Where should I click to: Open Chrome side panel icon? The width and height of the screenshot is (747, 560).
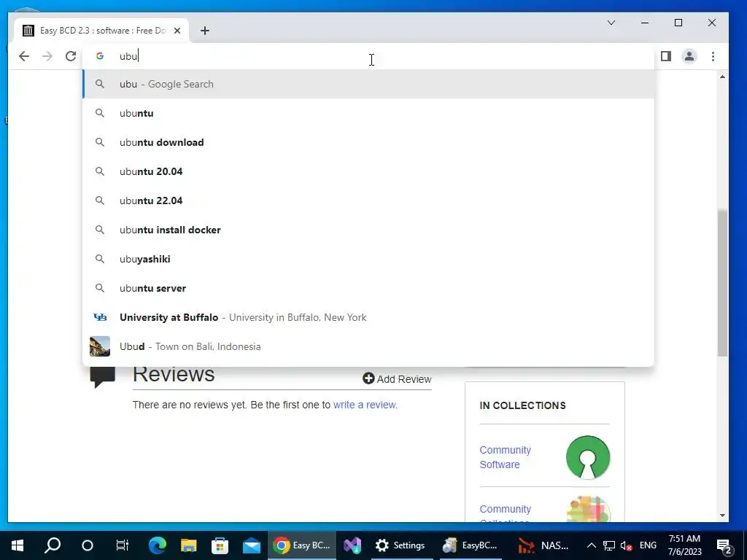click(x=666, y=56)
